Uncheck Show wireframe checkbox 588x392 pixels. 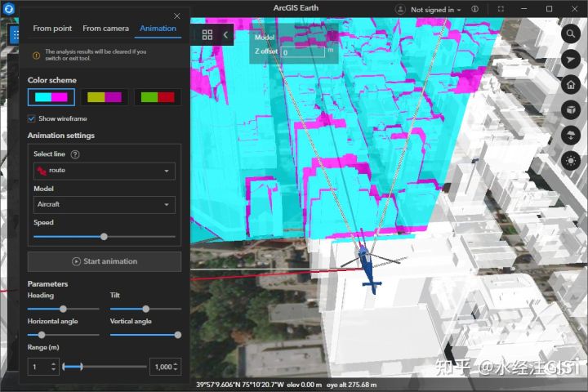point(32,118)
